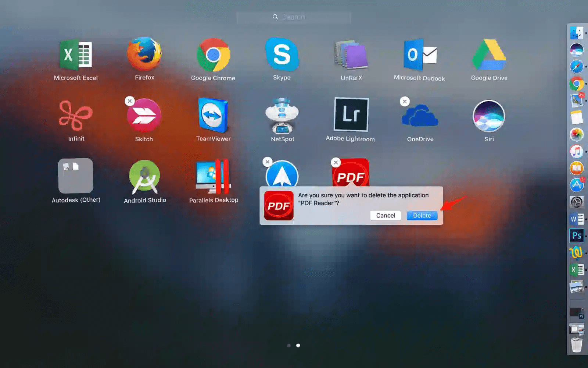The height and width of the screenshot is (368, 588).
Task: Open Microsoft Excel from Launchpad
Action: pos(76,54)
